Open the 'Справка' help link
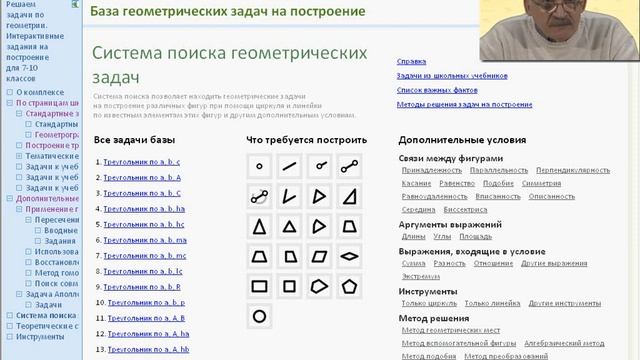This screenshot has height=360, width=640. (411, 61)
